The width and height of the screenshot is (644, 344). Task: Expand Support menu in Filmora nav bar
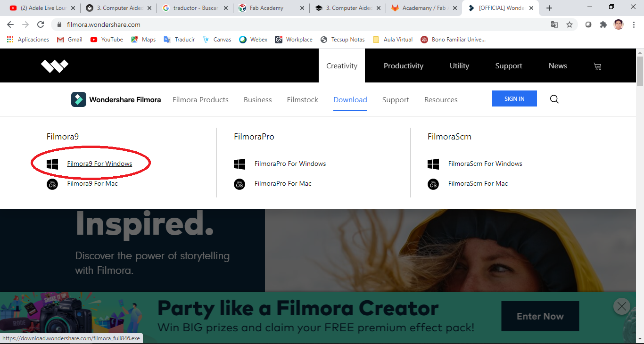point(396,100)
